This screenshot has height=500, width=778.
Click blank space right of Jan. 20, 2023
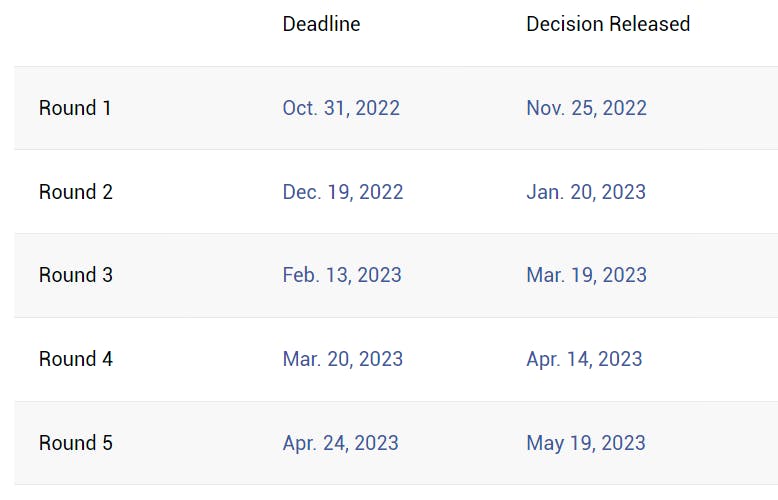[x=715, y=192]
